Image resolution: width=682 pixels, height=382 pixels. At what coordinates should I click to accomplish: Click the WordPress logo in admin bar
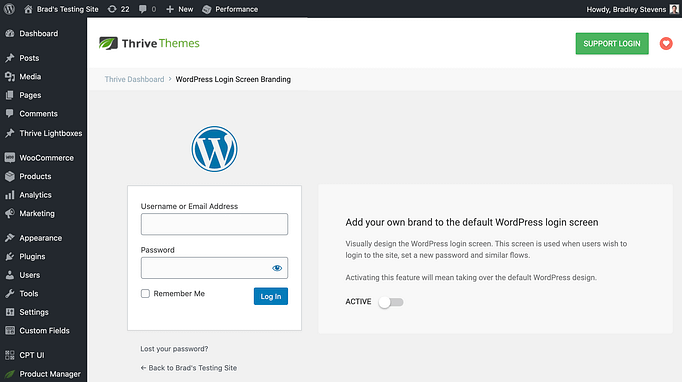tap(9, 9)
